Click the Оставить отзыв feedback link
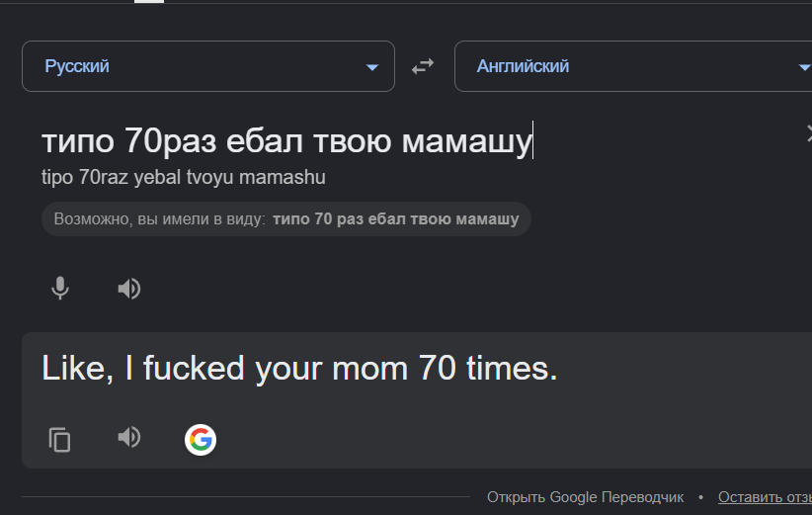812x515 pixels. 765,497
